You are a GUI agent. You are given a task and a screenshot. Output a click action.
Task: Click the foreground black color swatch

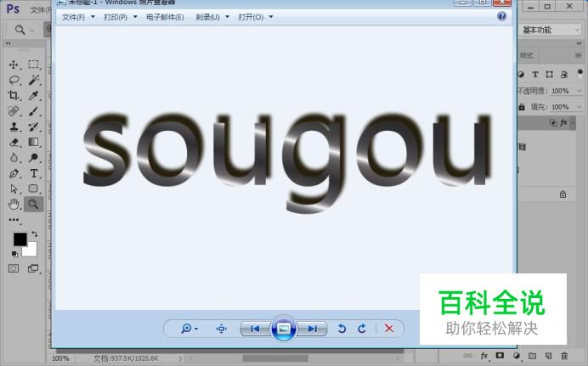[20, 239]
